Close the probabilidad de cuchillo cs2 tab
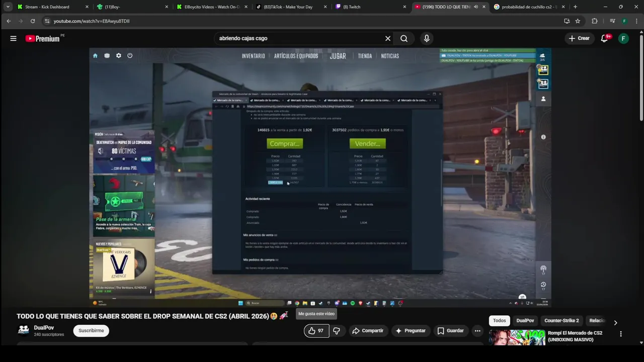 pyautogui.click(x=563, y=7)
